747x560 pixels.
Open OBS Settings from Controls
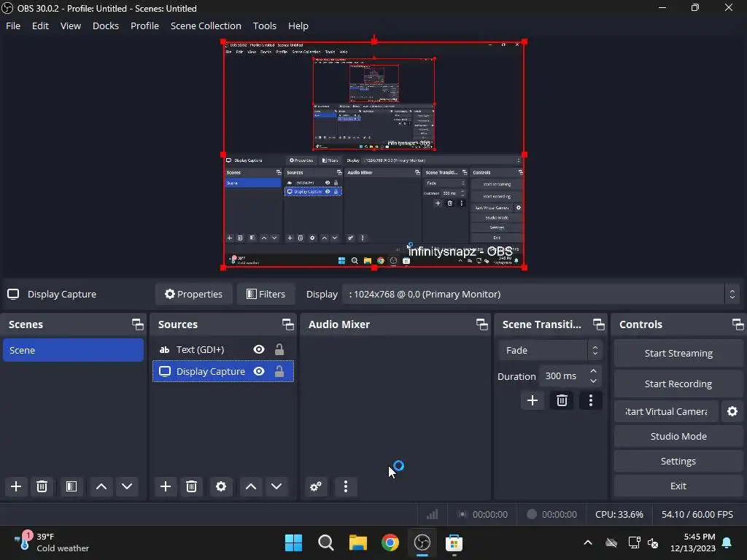[678, 461]
